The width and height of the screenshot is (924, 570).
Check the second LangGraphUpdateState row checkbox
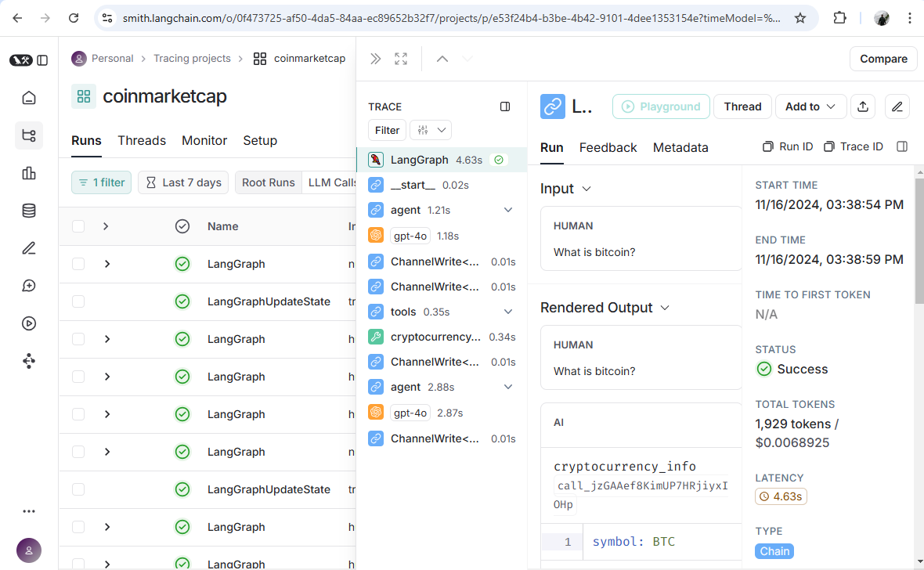[78, 489]
